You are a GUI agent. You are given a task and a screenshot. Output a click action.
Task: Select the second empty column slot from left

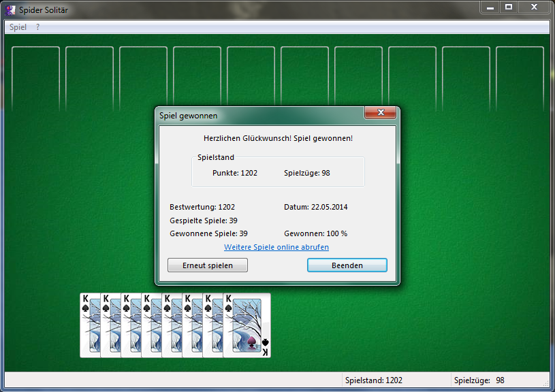point(89,78)
